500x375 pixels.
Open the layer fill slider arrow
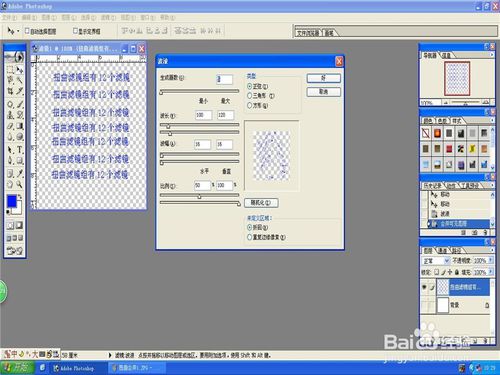click(x=491, y=272)
